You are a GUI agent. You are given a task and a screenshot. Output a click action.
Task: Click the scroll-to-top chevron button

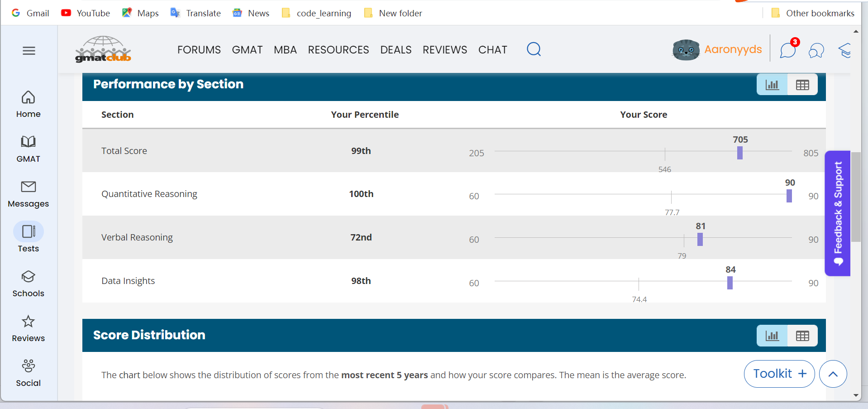(833, 374)
